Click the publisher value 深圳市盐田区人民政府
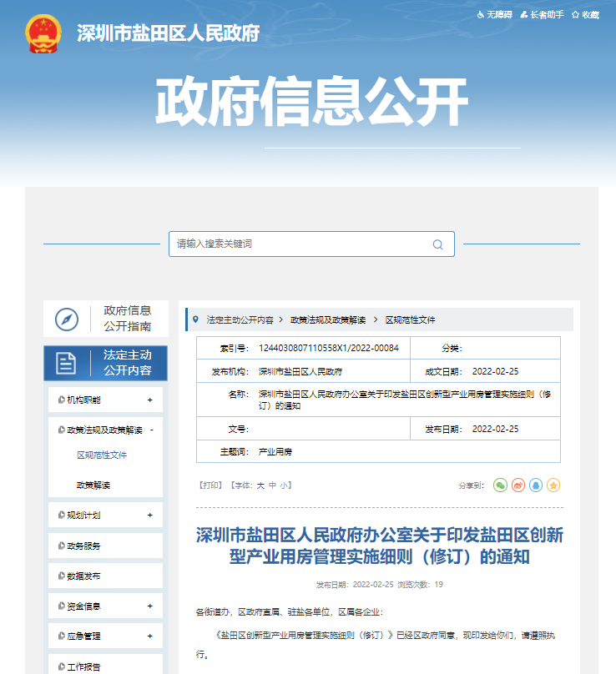The height and width of the screenshot is (674, 616). pos(300,371)
